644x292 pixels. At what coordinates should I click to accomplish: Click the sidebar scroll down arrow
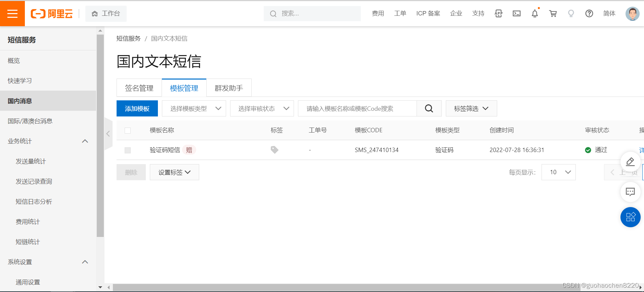(x=100, y=287)
